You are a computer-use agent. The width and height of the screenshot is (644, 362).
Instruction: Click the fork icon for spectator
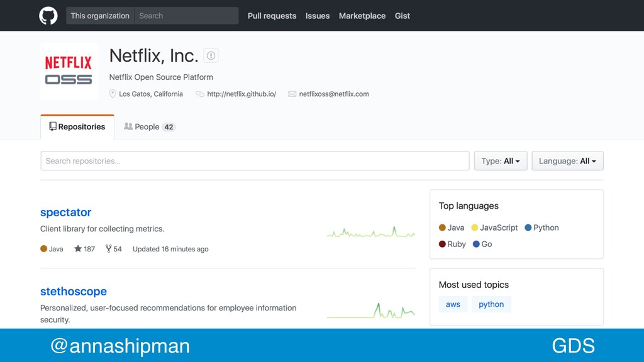(x=108, y=248)
